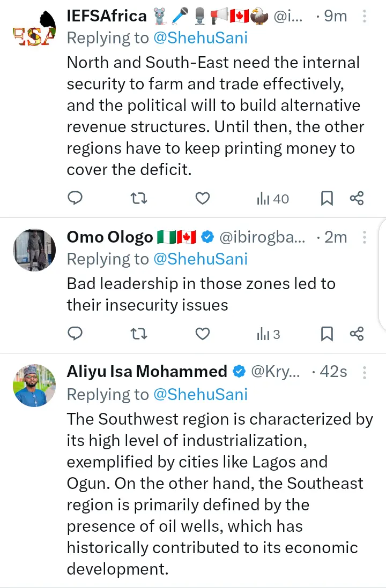This screenshot has height=588, width=386.
Task: Open more options on IEFSAfrica's tweet
Action: [x=365, y=16]
